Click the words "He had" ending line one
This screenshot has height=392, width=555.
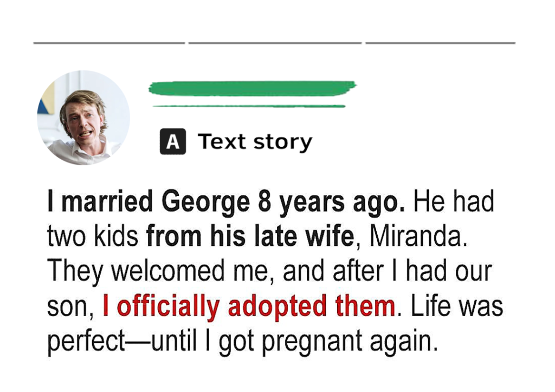click(x=454, y=201)
